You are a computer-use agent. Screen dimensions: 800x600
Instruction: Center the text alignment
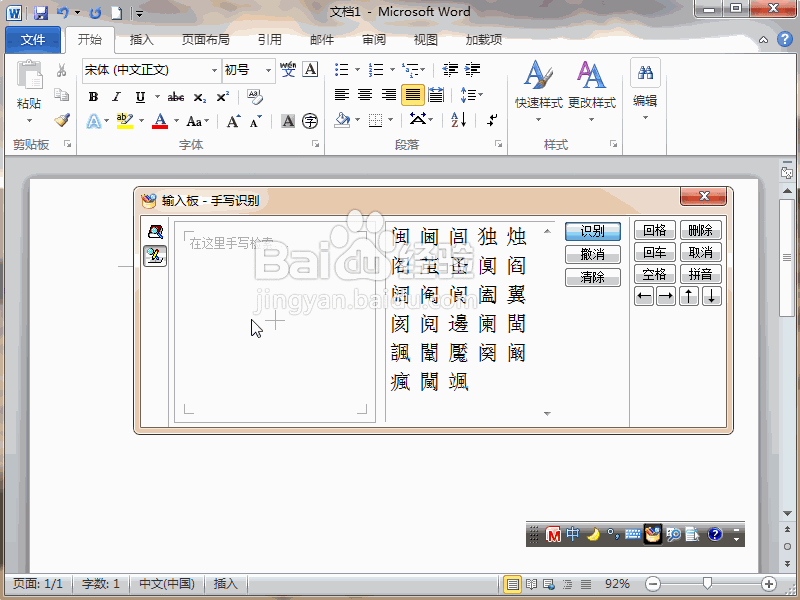click(x=365, y=95)
